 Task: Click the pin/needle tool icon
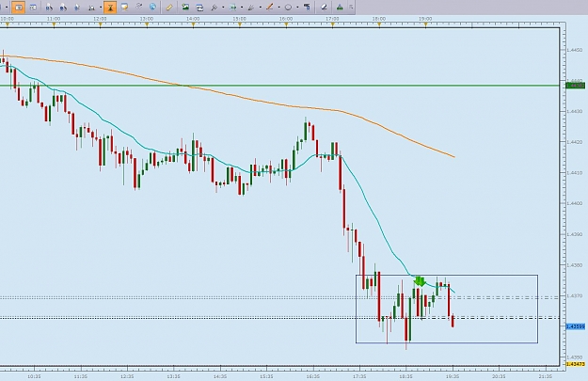pos(215,8)
